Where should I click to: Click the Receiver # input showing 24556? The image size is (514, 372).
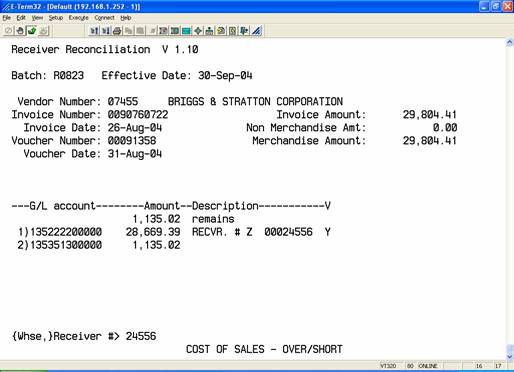(x=141, y=336)
